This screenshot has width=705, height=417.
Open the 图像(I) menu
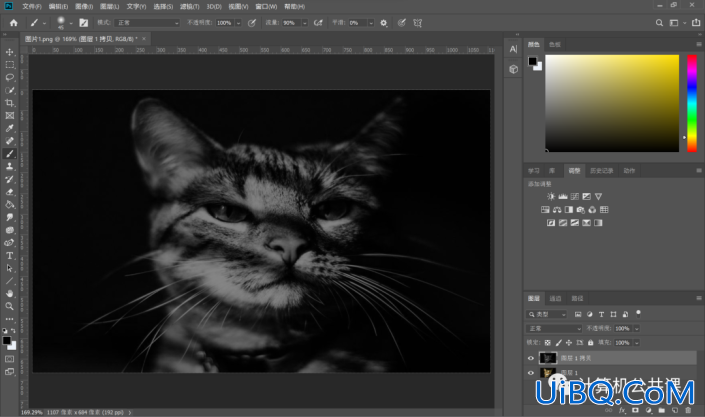point(84,6)
